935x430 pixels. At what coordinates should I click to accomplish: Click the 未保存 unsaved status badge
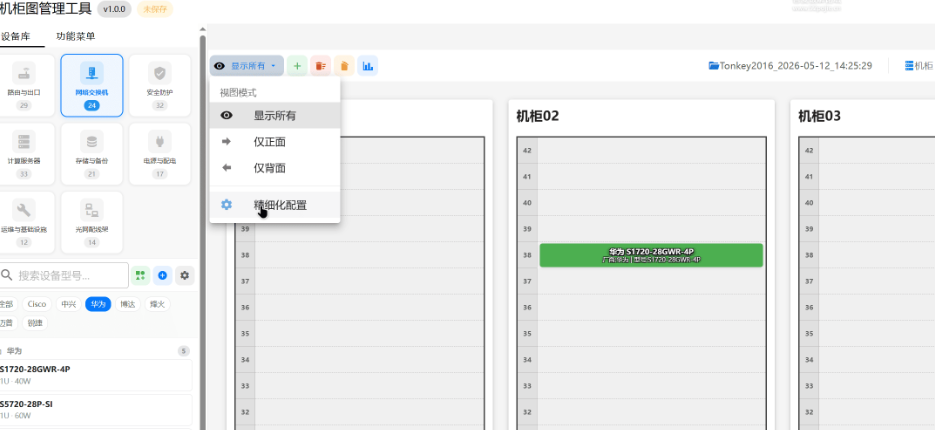coord(155,9)
